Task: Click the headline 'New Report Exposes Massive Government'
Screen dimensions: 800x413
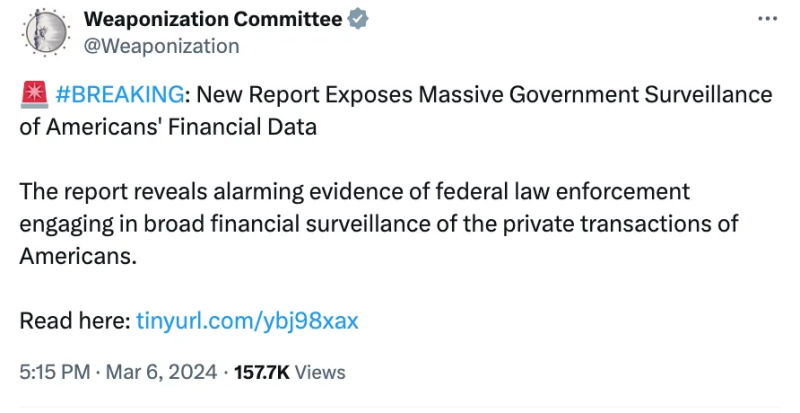Action: point(417,95)
